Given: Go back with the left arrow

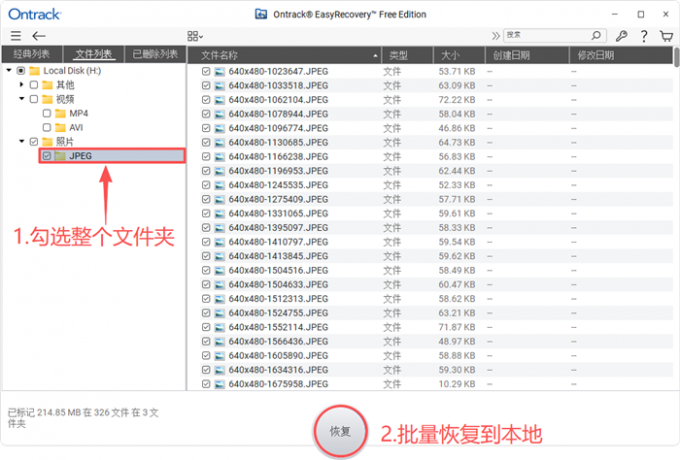Looking at the screenshot, I should click(39, 36).
